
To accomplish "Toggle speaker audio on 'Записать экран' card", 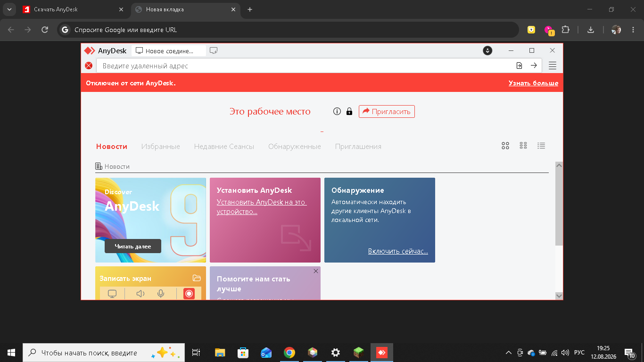I will pos(140,294).
